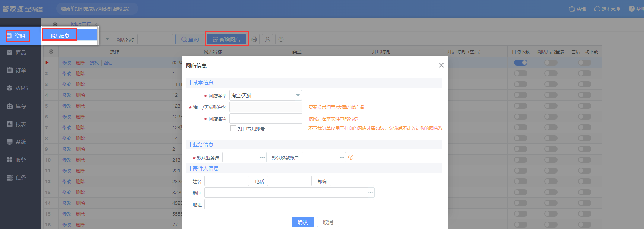Click the 取消 button
The width and height of the screenshot is (644, 229).
pyautogui.click(x=328, y=222)
